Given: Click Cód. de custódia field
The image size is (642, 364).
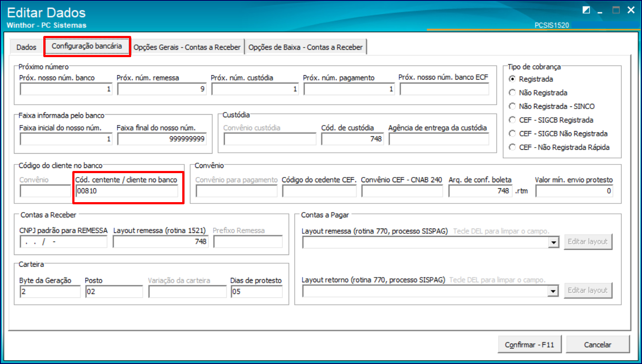Looking at the screenshot, I should click(352, 139).
